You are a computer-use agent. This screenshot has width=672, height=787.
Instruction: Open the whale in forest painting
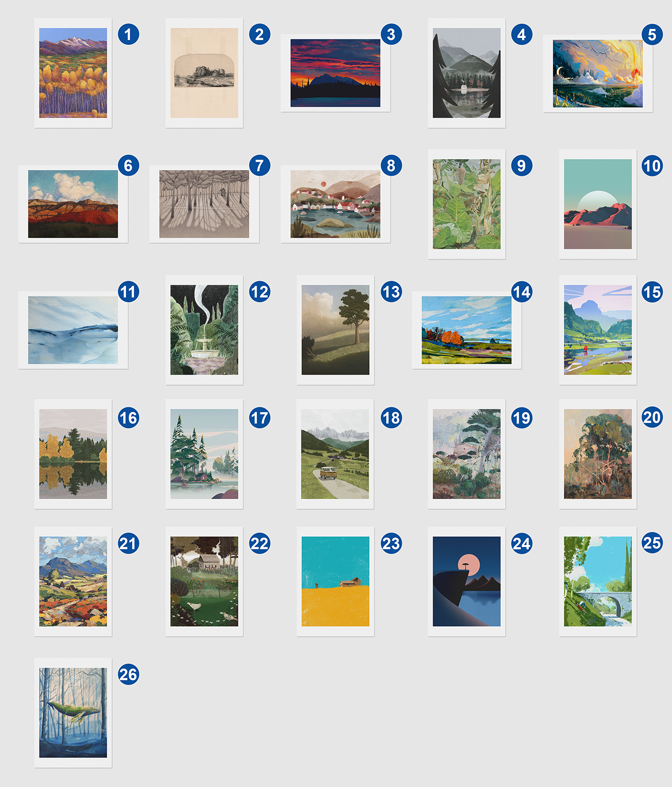tap(73, 712)
